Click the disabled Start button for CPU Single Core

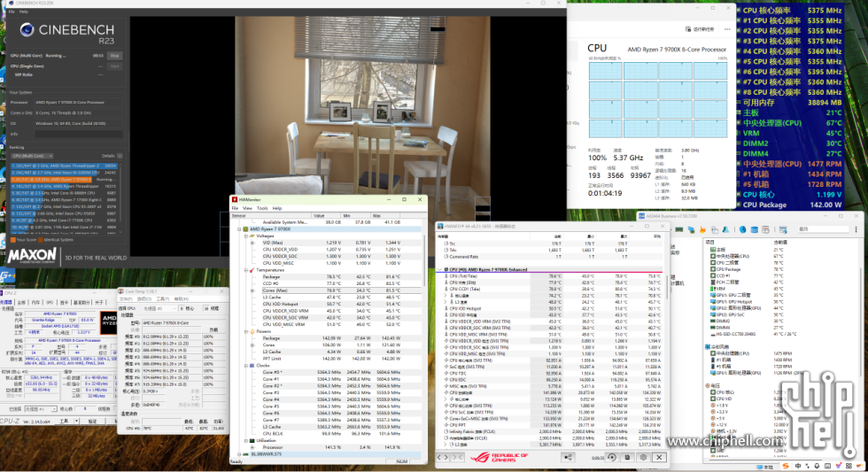coord(114,66)
